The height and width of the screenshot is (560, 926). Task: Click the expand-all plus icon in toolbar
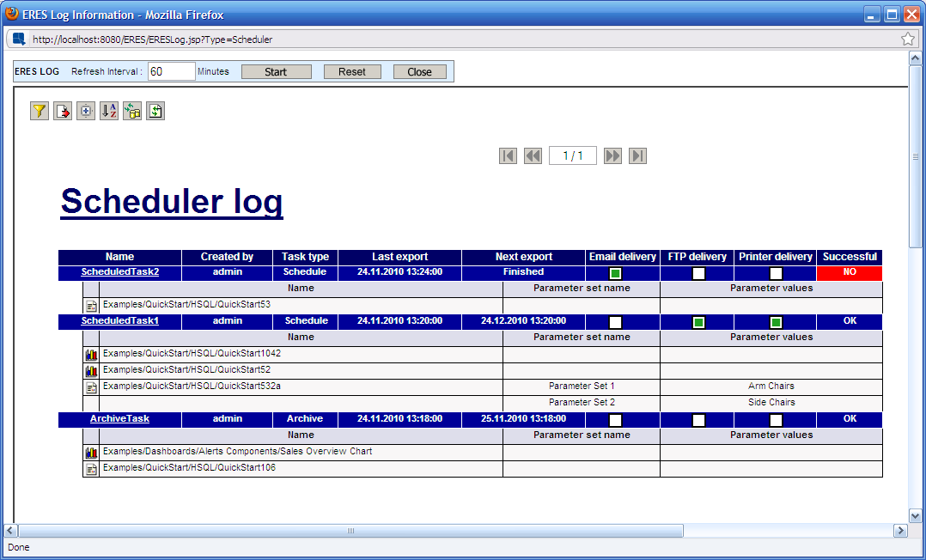[x=86, y=111]
